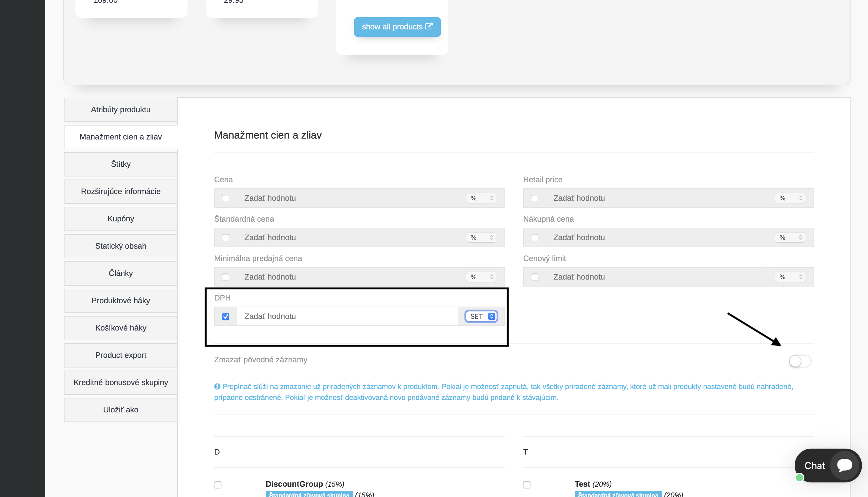Open the Retail price unit dropdown
The width and height of the screenshot is (868, 497).
[790, 198]
